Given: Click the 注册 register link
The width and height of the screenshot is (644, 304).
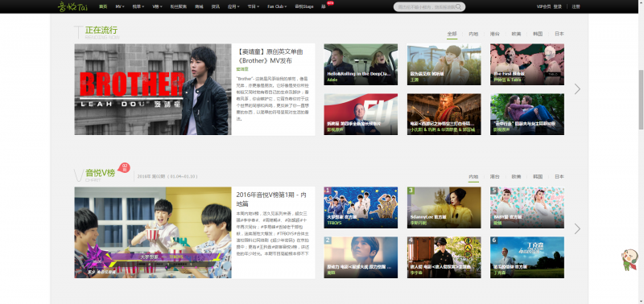Looking at the screenshot, I should click(576, 6).
